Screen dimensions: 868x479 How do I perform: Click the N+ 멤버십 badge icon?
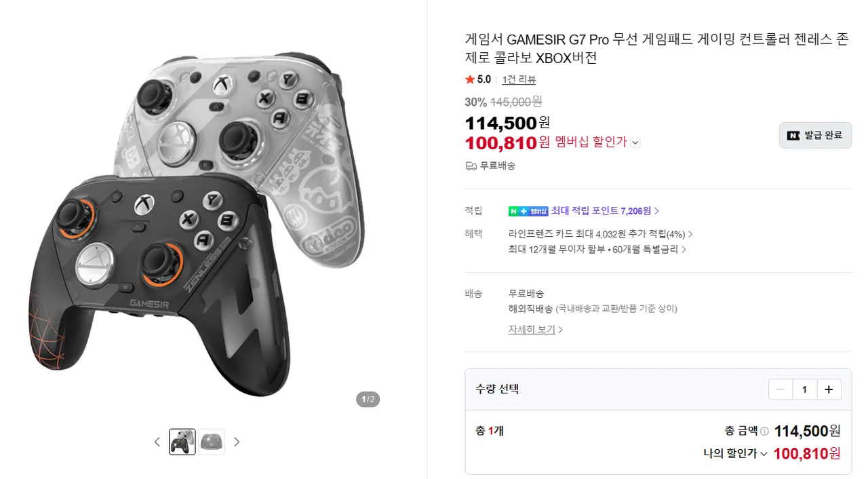pos(528,211)
